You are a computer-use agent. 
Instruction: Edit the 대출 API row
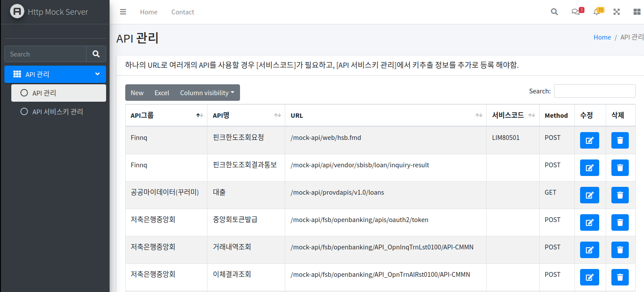[590, 195]
